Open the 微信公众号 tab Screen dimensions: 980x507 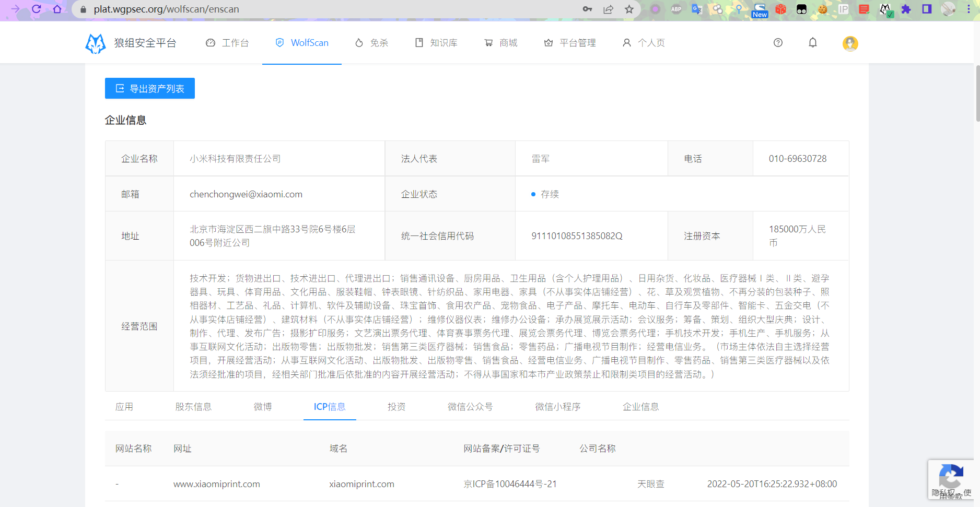(x=470, y=407)
